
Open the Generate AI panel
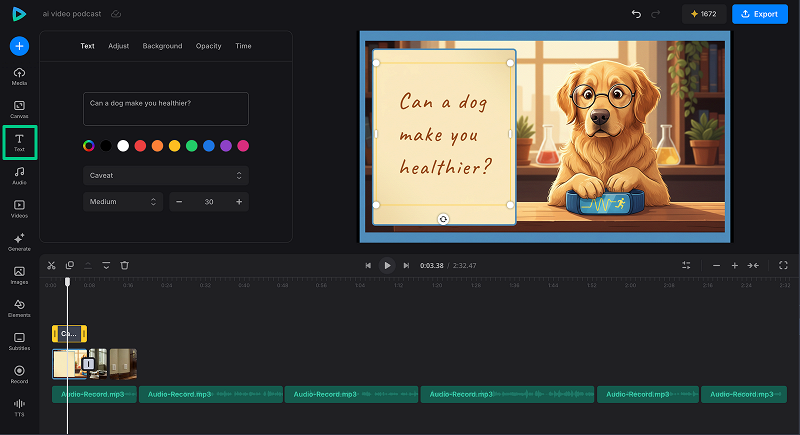(19, 242)
